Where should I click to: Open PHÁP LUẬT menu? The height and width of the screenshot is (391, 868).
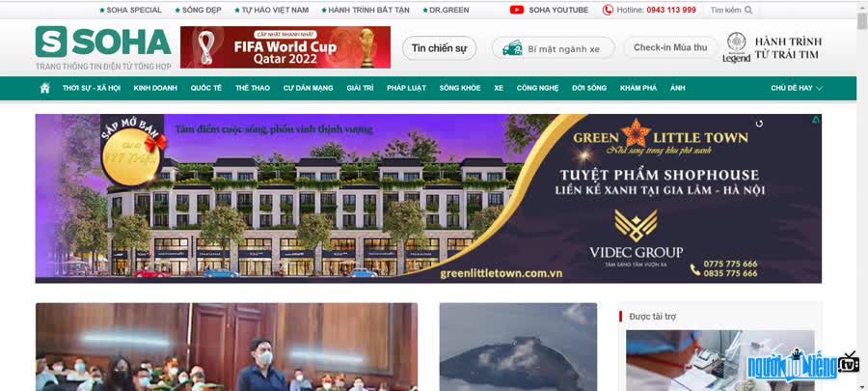(406, 88)
